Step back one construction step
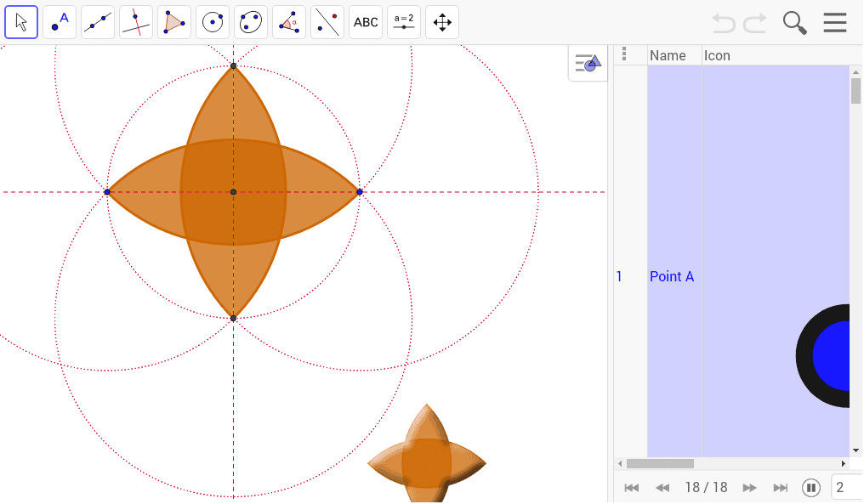 [x=662, y=488]
